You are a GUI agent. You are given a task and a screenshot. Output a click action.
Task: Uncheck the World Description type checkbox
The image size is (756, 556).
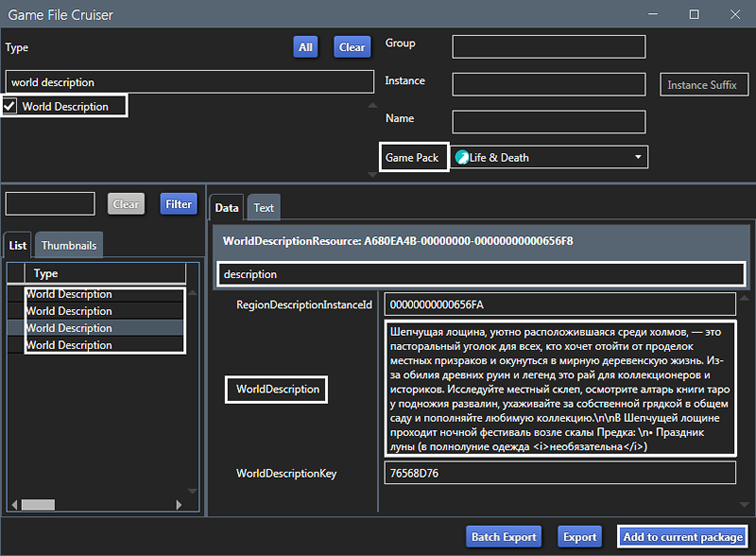10,107
